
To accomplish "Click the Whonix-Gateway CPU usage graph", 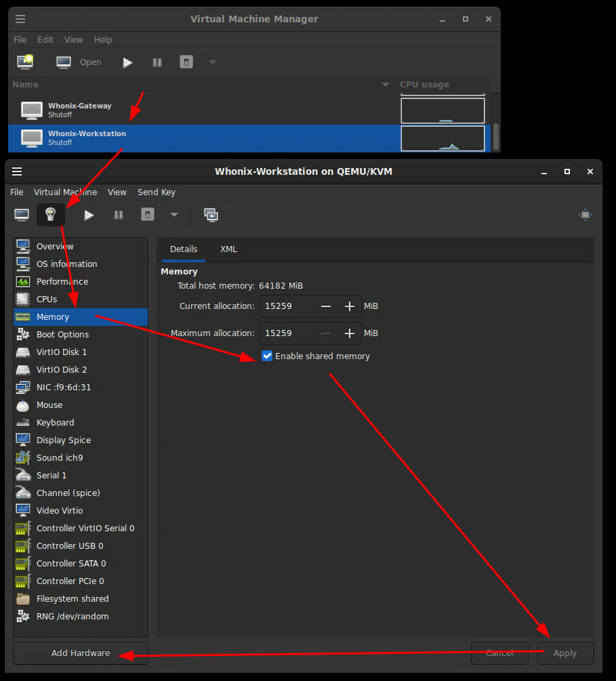I will click(443, 110).
